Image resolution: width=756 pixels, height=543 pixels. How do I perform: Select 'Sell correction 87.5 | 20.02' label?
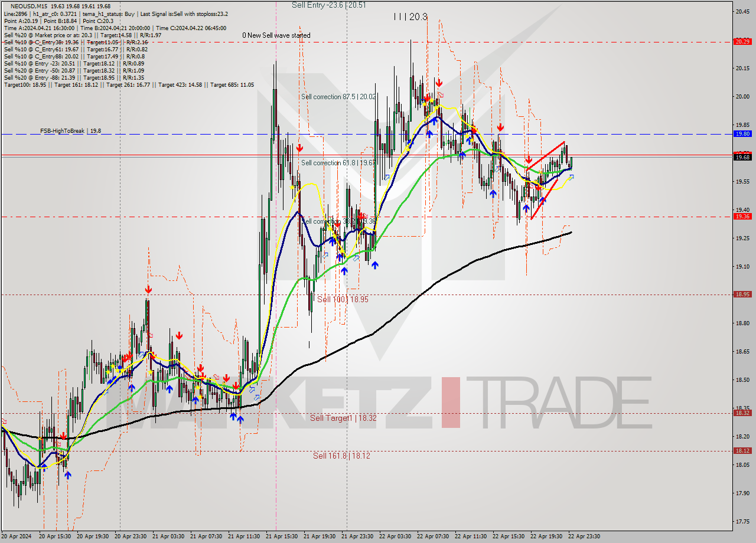[338, 96]
